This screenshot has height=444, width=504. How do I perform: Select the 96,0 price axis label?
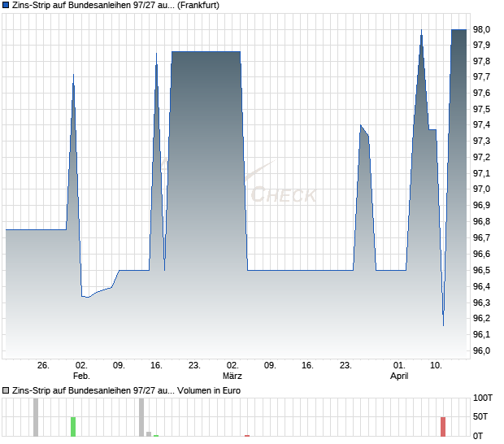(x=481, y=350)
